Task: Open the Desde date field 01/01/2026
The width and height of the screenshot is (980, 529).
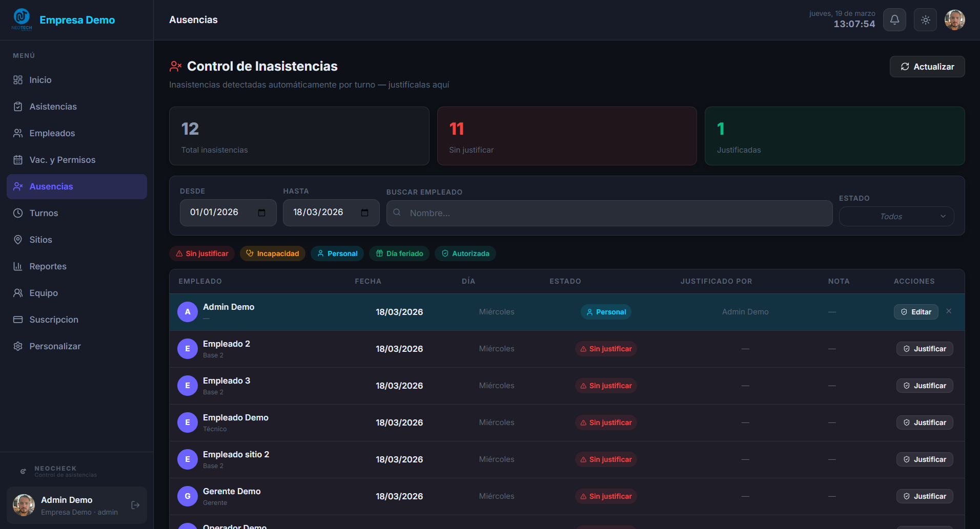Action: point(214,213)
